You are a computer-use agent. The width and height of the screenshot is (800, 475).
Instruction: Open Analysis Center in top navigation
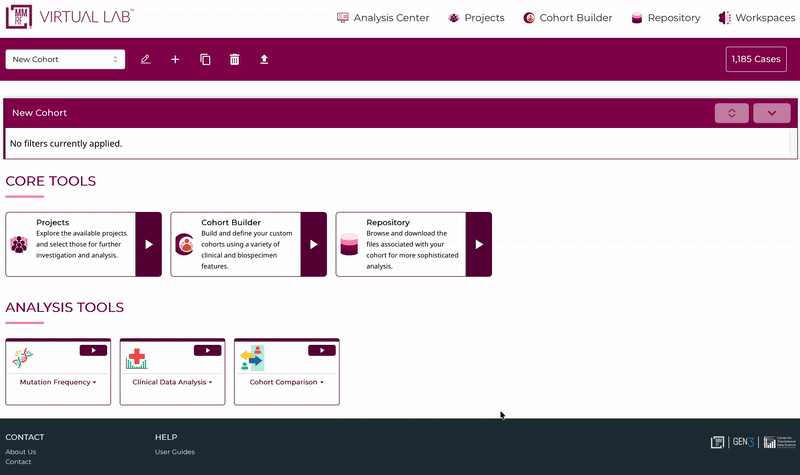pos(383,18)
